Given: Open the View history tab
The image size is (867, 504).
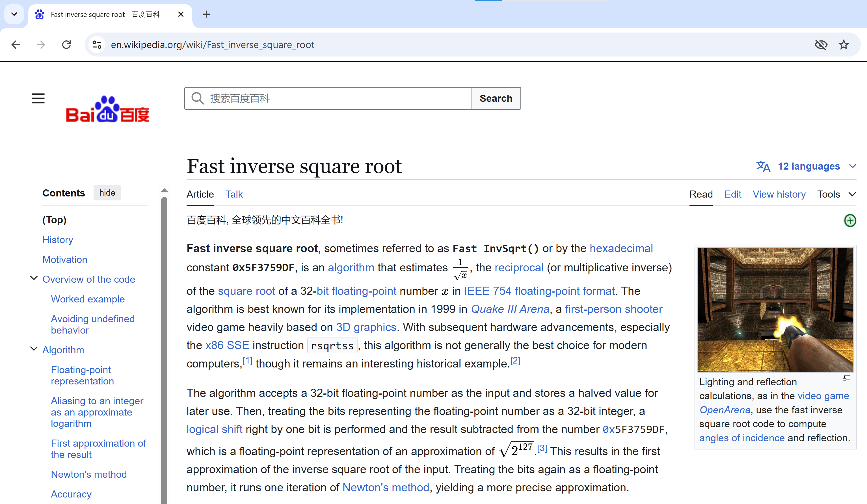Looking at the screenshot, I should (779, 194).
